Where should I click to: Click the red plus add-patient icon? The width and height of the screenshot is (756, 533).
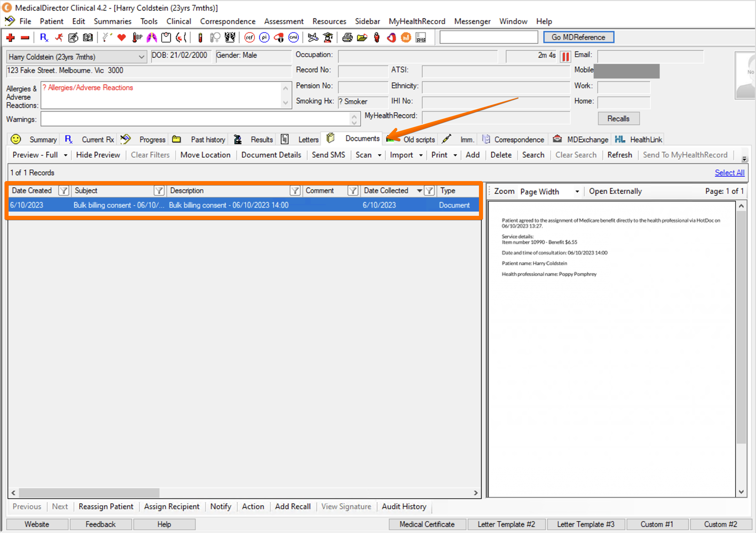click(x=11, y=38)
